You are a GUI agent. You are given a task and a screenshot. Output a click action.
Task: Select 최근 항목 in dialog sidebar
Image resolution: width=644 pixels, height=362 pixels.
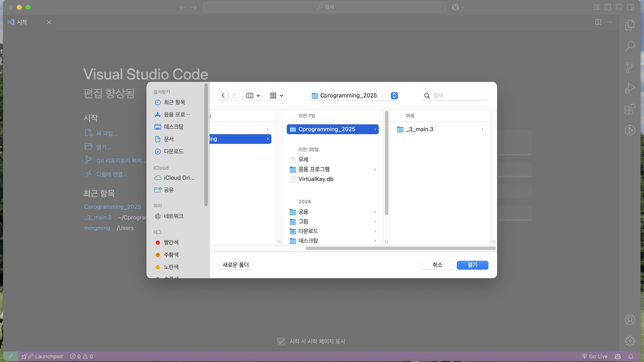pyautogui.click(x=175, y=102)
